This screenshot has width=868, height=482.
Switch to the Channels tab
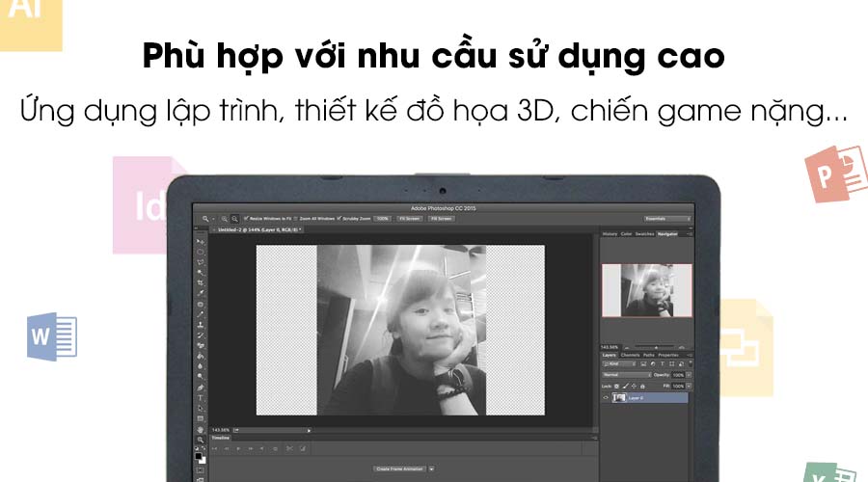coord(630,355)
